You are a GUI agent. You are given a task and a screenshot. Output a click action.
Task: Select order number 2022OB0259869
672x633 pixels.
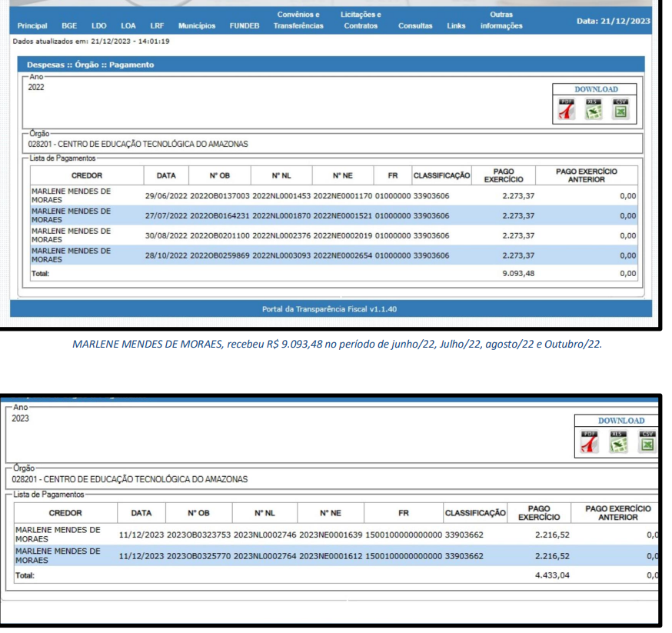coord(220,255)
